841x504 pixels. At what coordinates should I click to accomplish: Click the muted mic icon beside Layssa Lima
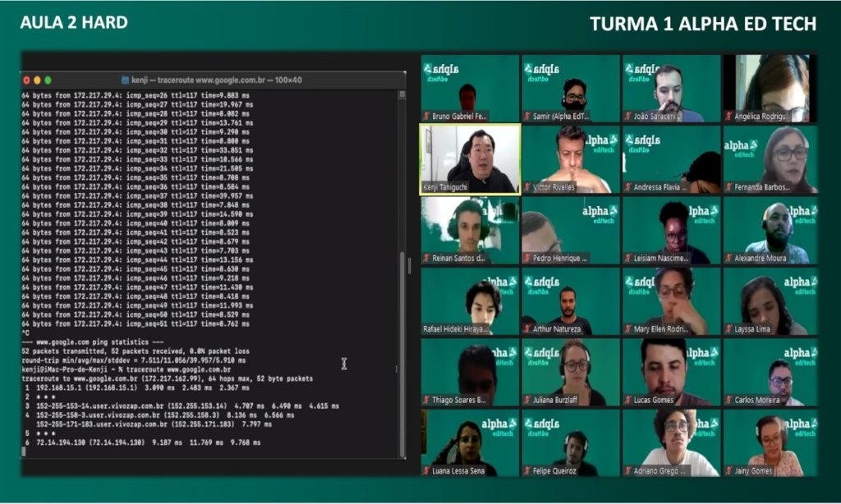click(729, 328)
